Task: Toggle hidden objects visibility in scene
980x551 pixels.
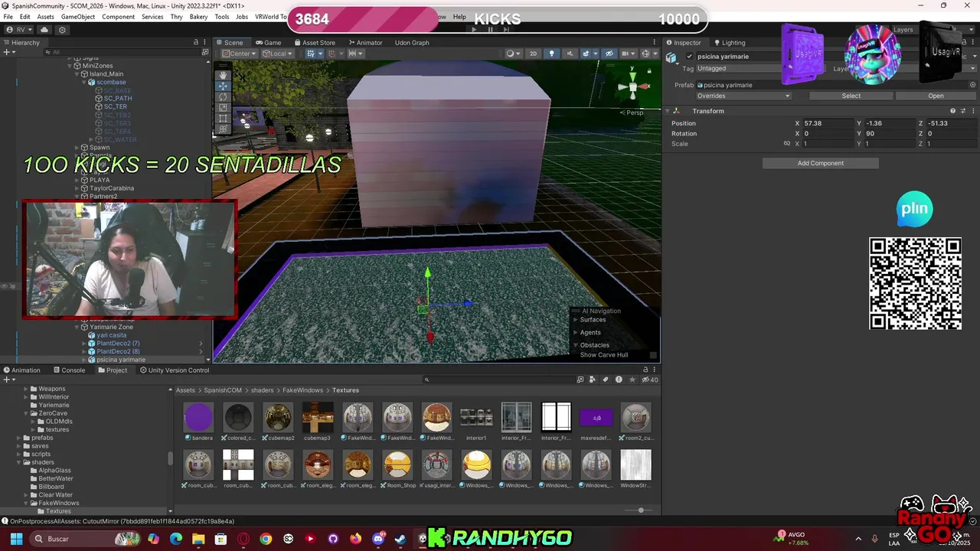Action: [x=609, y=54]
